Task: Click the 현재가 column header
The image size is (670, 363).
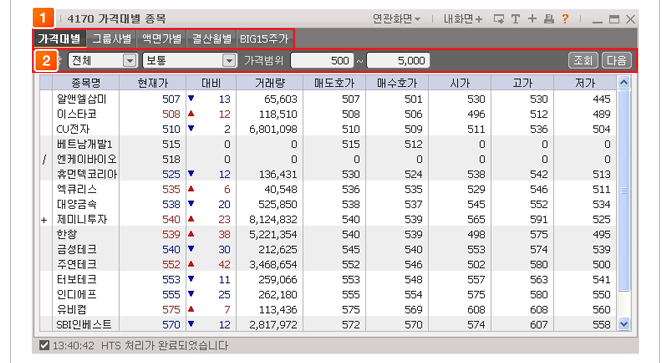Action: [x=153, y=83]
